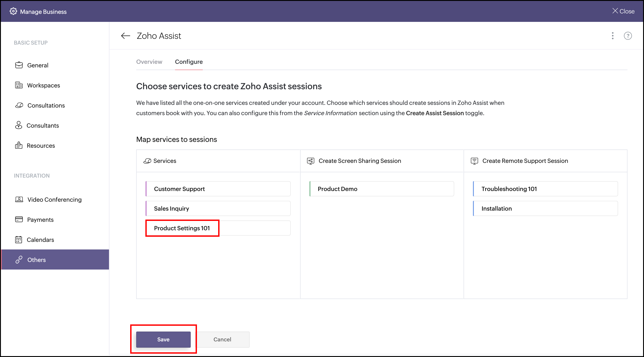Open the more options kebab menu
Image resolution: width=644 pixels, height=357 pixels.
tap(613, 36)
